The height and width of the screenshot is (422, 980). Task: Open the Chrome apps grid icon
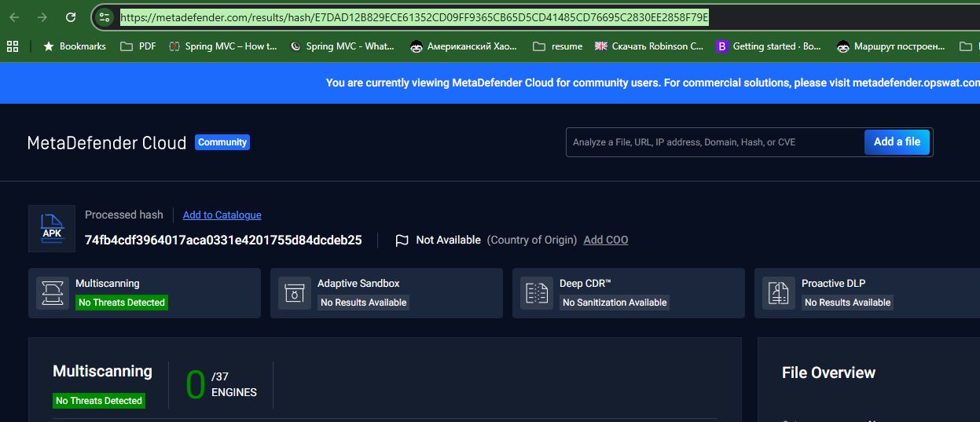(12, 46)
